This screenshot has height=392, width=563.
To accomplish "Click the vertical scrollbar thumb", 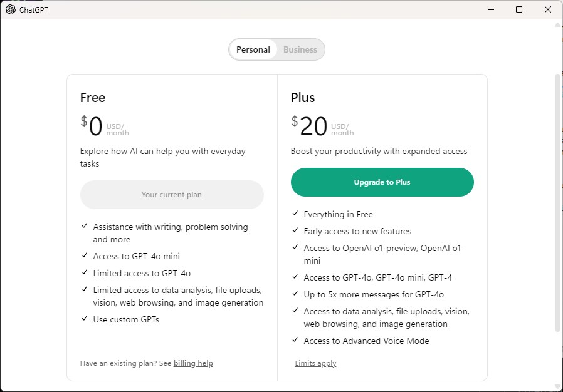I will click(x=558, y=200).
